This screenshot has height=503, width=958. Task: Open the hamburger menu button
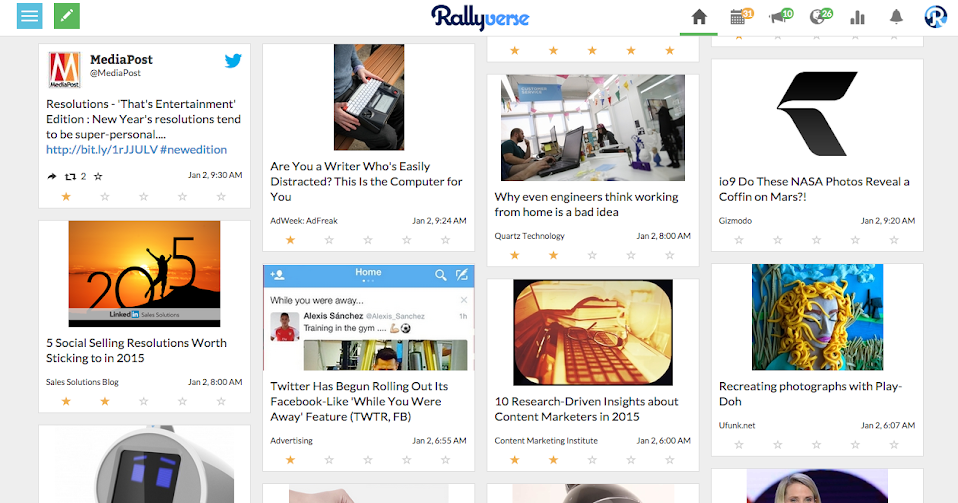29,16
